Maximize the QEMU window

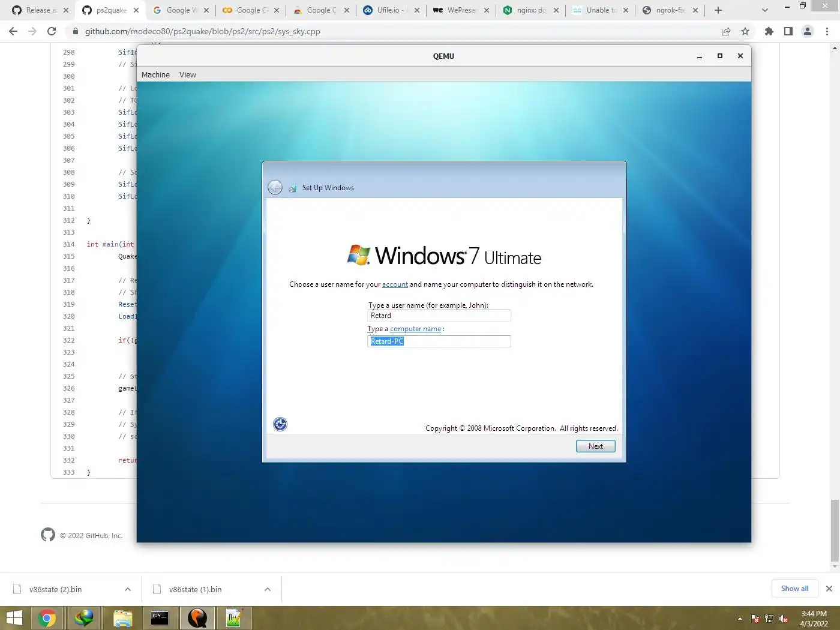coord(720,56)
